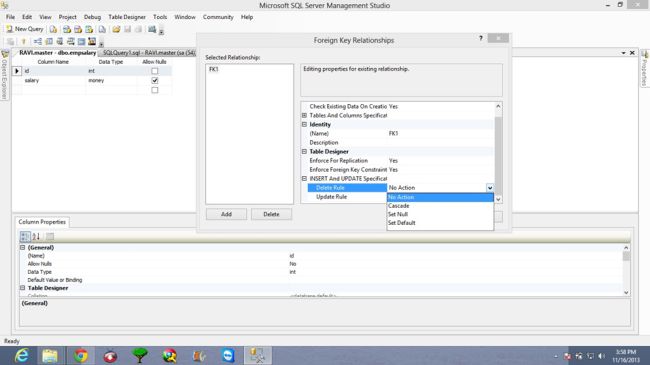Click the Delete Rule dropdown arrow
Image resolution: width=650 pixels, height=365 pixels.
(490, 188)
